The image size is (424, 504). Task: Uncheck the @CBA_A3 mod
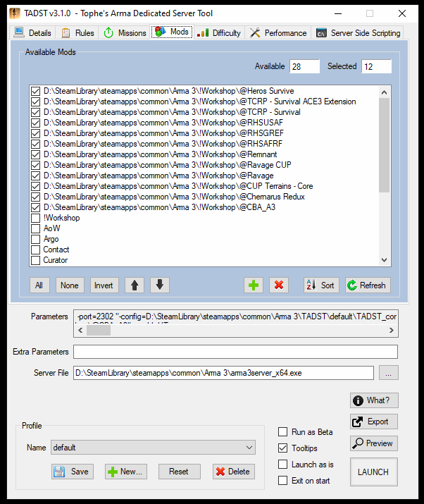[x=36, y=207]
